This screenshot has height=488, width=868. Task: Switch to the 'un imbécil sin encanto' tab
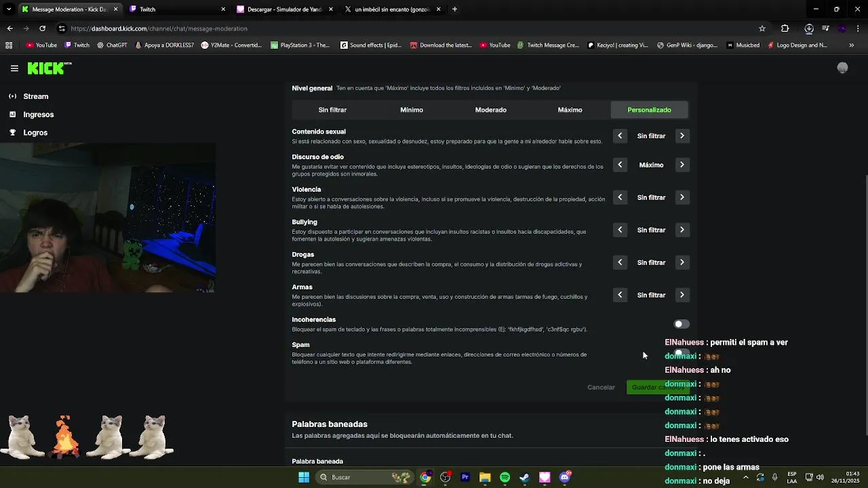tap(392, 9)
